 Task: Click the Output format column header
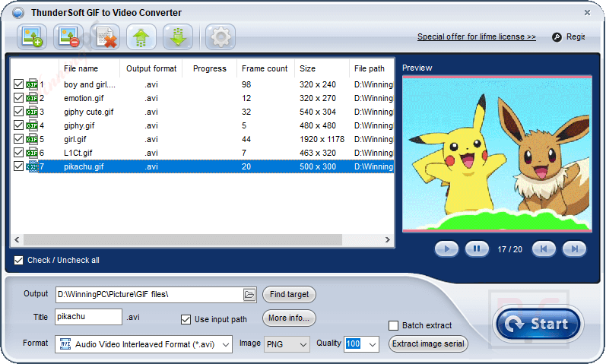tap(151, 68)
